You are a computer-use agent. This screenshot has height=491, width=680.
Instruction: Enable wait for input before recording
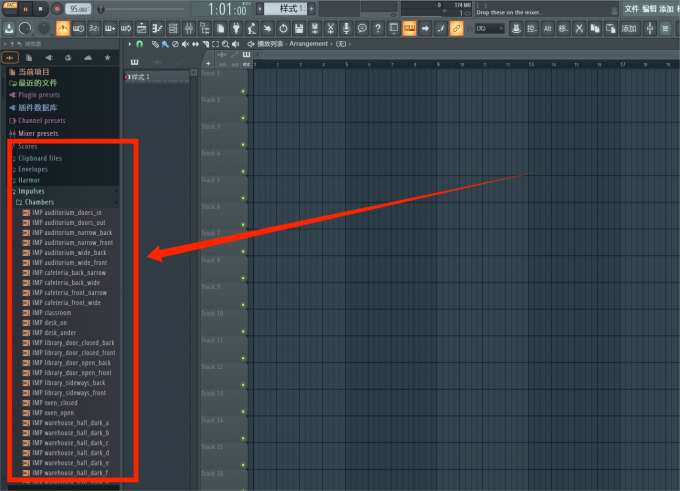[78, 29]
